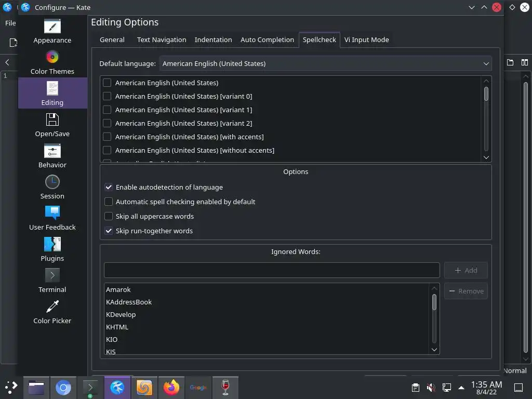The height and width of the screenshot is (399, 532).
Task: Expand hidden system tray icons arrow
Action: click(461, 388)
